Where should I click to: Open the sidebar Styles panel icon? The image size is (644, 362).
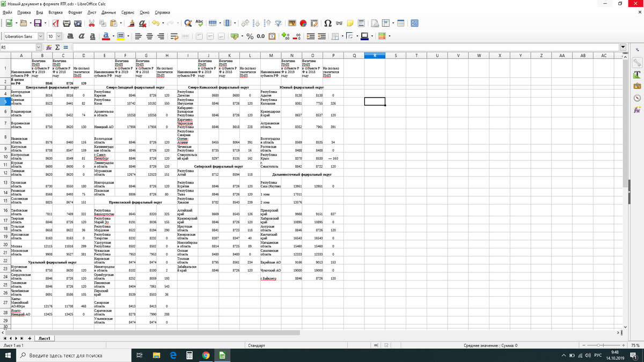[638, 73]
